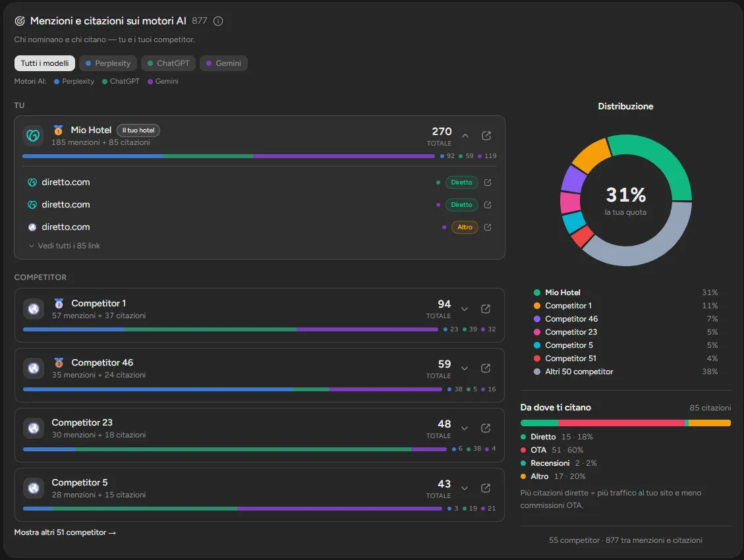Click the Competitor 1 globe avatar
Image resolution: width=744 pixels, height=560 pixels.
click(x=34, y=309)
